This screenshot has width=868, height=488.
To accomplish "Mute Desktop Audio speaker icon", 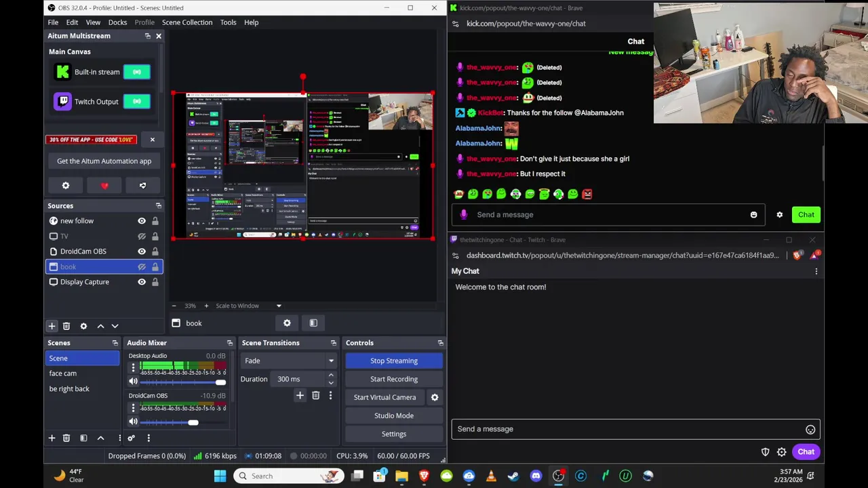I will click(133, 382).
